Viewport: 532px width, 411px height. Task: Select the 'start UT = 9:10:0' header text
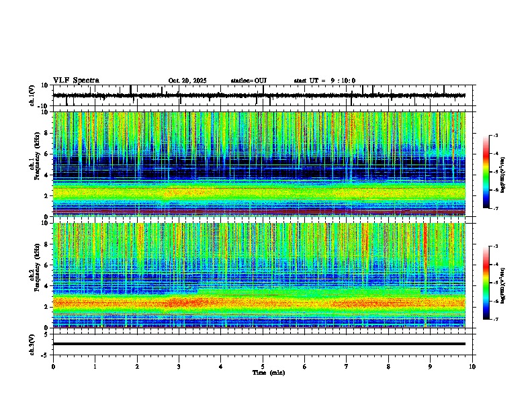[x=324, y=81]
